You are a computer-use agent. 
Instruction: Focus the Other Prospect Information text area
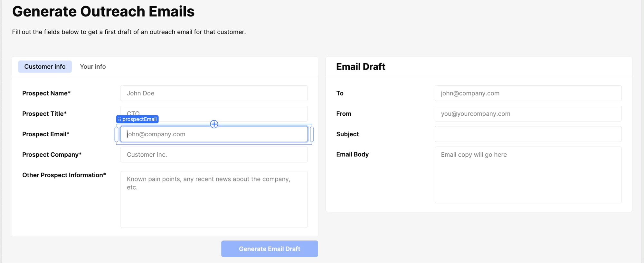214,199
